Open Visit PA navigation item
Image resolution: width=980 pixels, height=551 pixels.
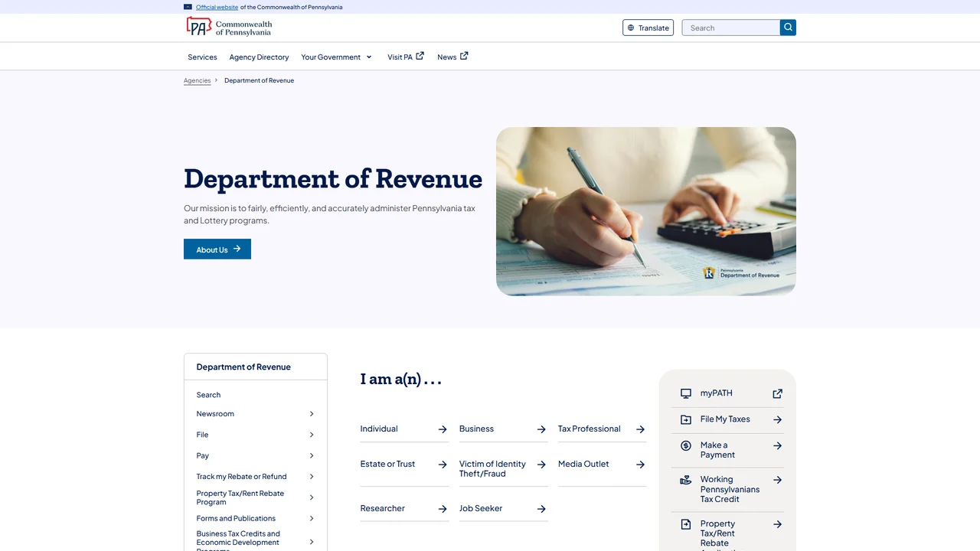406,57
